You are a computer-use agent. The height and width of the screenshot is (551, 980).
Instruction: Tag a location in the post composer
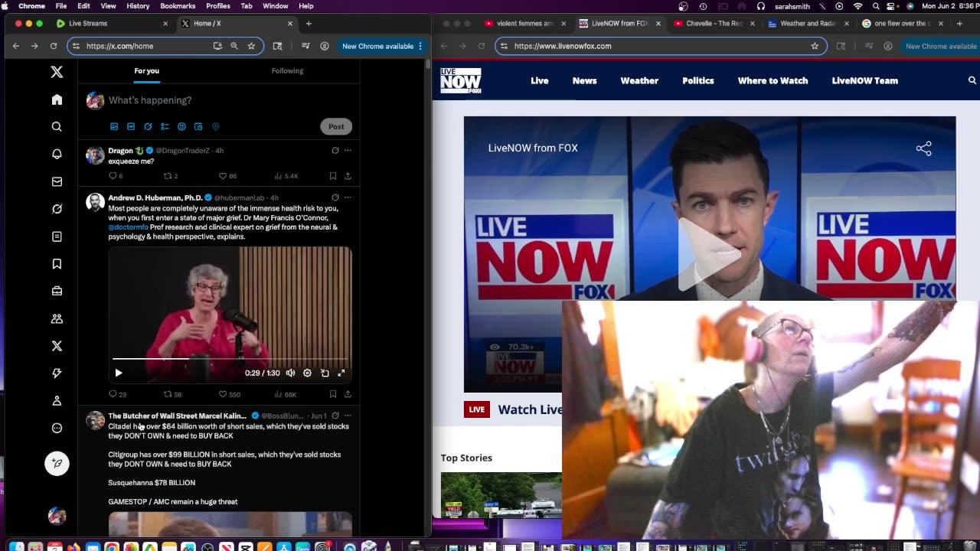pos(215,126)
